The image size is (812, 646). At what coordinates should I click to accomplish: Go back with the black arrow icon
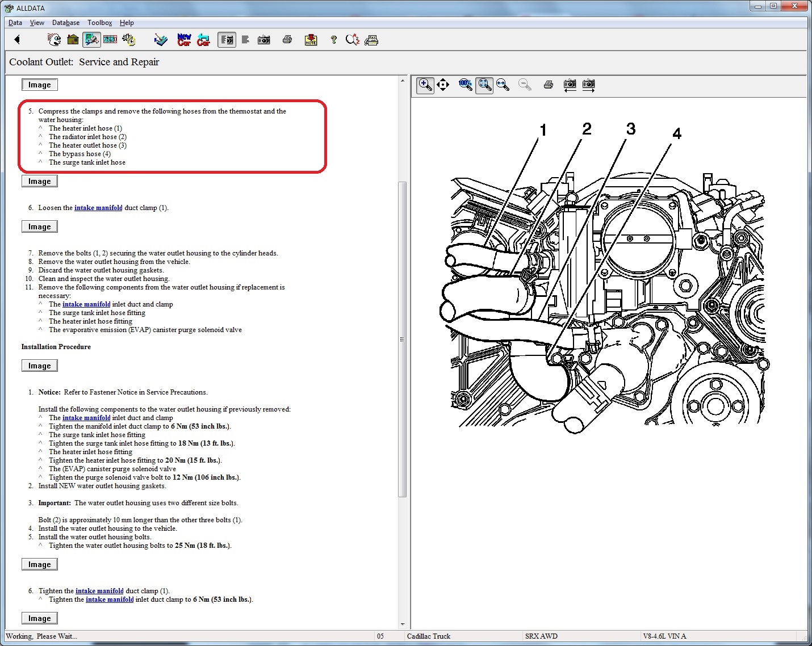tap(17, 40)
